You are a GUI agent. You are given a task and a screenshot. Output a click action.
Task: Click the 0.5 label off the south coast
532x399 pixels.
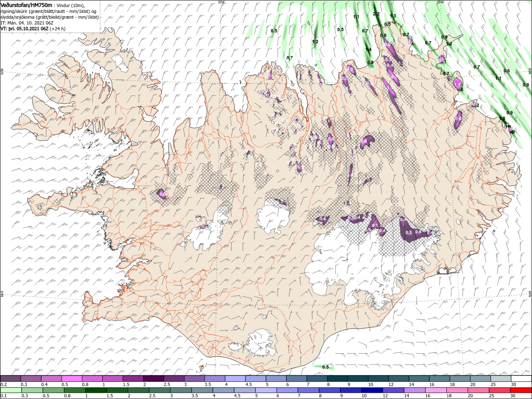325,367
